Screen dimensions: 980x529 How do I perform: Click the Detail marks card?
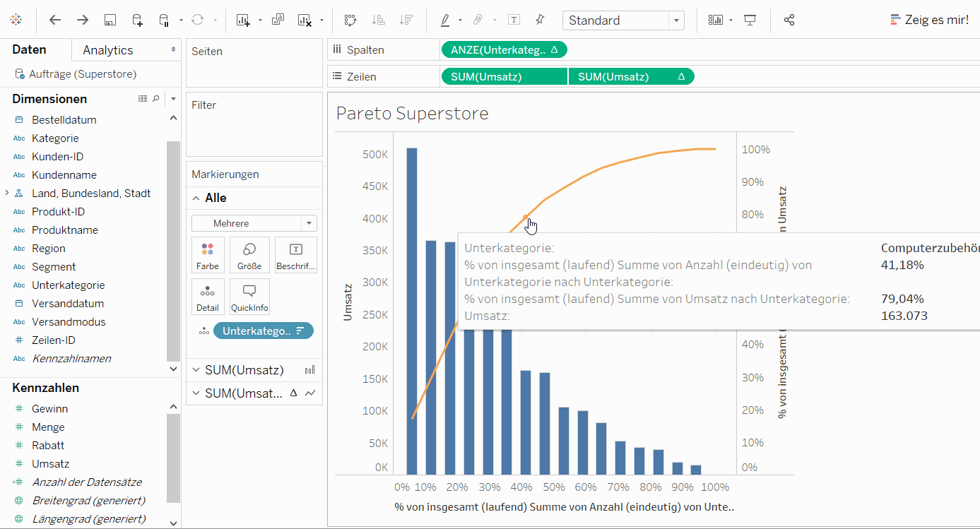(x=208, y=297)
